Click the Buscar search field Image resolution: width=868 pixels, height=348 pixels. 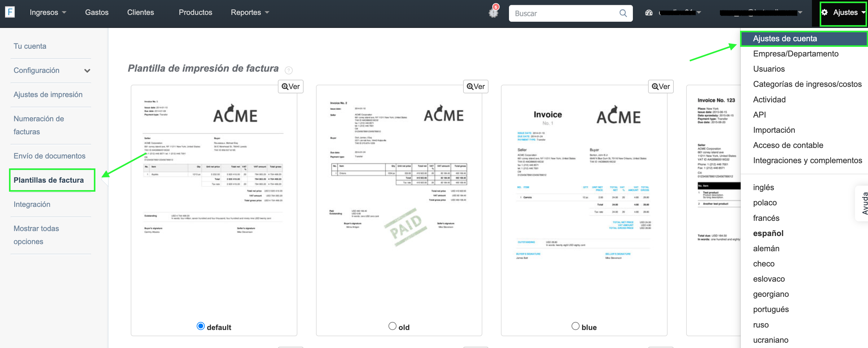pos(570,13)
